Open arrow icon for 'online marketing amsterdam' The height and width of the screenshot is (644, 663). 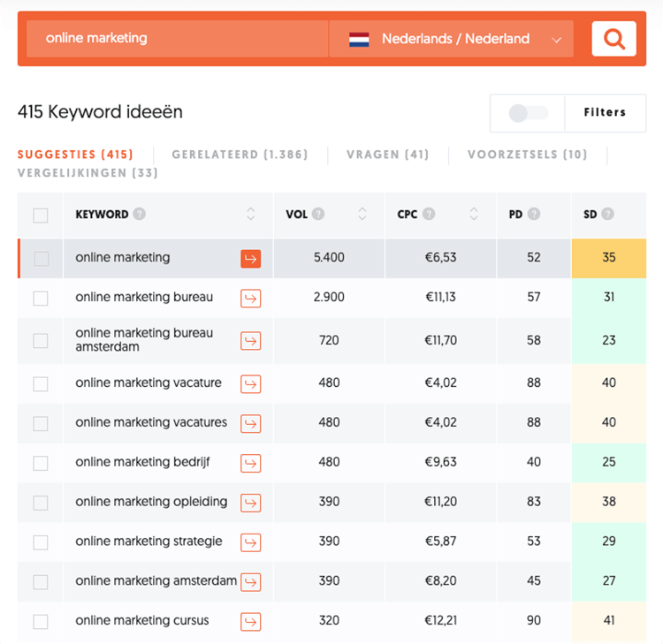pyautogui.click(x=251, y=582)
